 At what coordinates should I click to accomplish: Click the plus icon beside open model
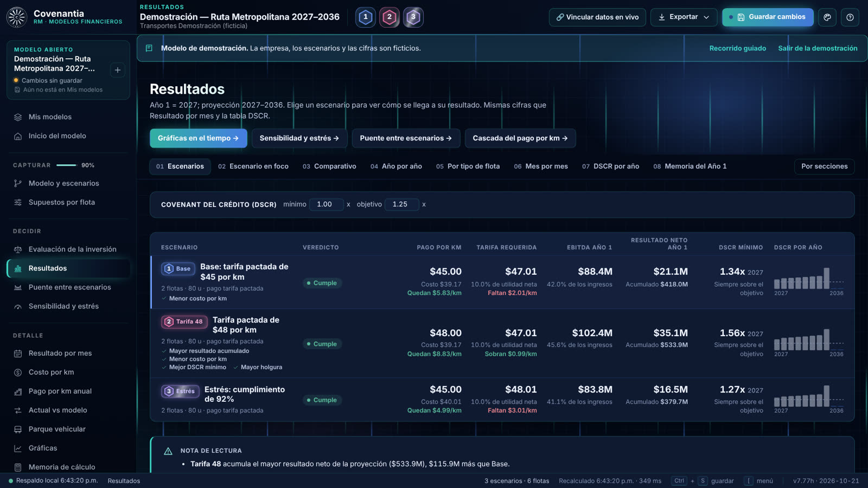pos(118,70)
